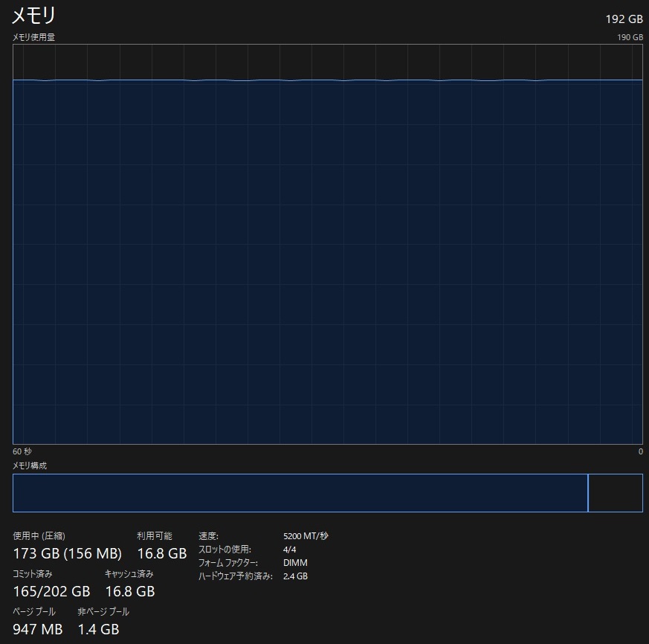Click the メモリ構成 section label
Screen dimensions: 649x644
tap(30, 466)
